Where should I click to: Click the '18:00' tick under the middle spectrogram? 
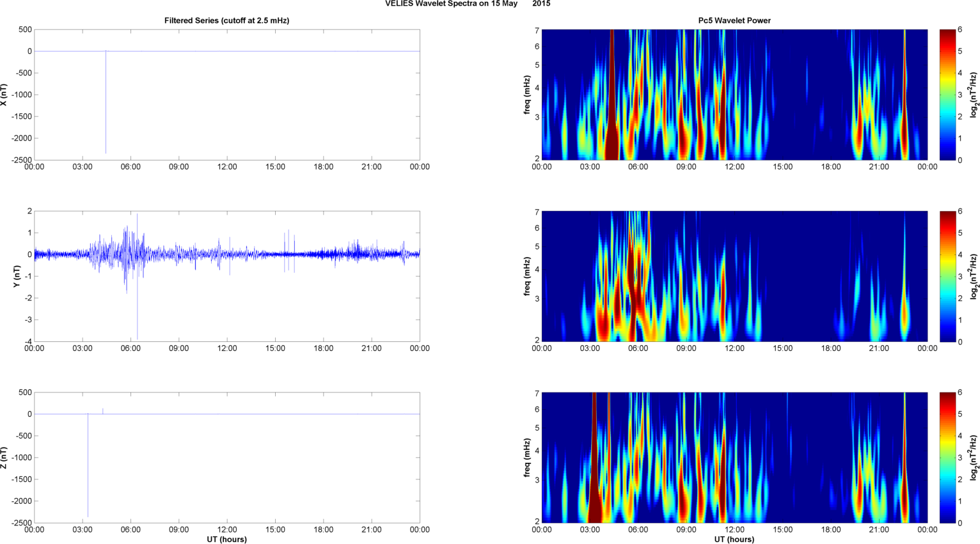point(831,348)
